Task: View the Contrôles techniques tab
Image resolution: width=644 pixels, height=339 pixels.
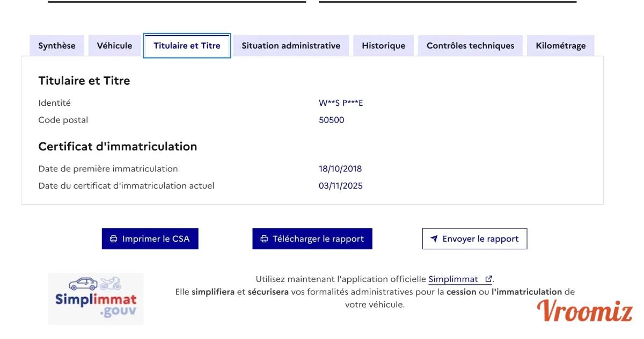Action: tap(470, 46)
